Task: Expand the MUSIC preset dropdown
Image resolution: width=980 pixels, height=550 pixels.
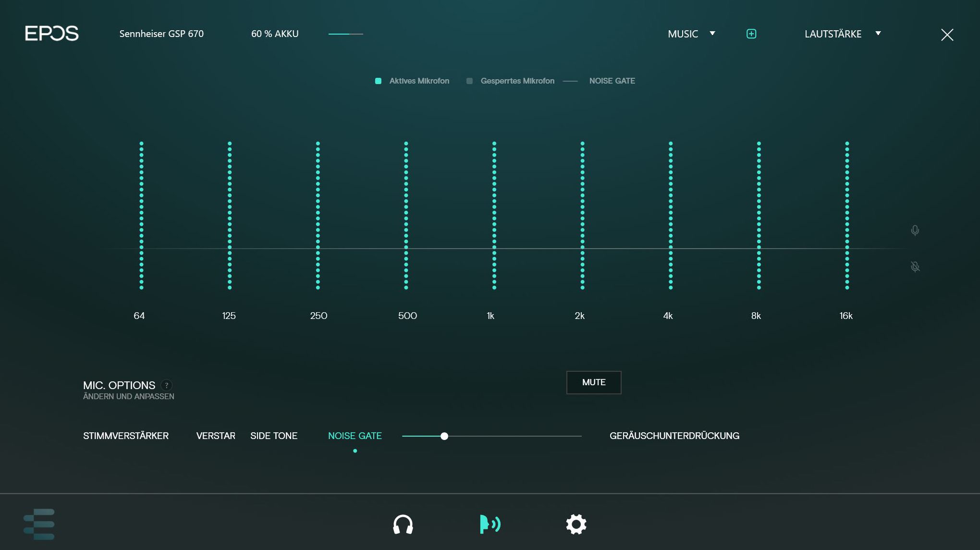Action: [683, 34]
